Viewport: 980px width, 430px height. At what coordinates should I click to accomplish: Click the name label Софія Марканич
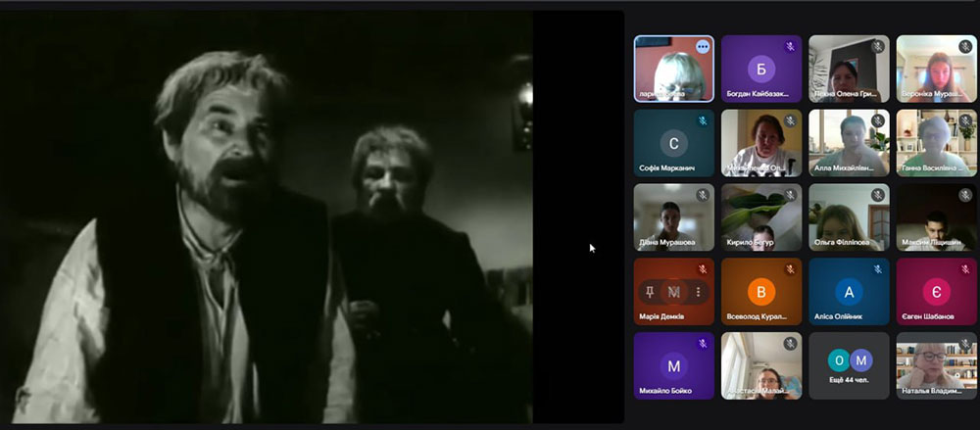point(666,168)
